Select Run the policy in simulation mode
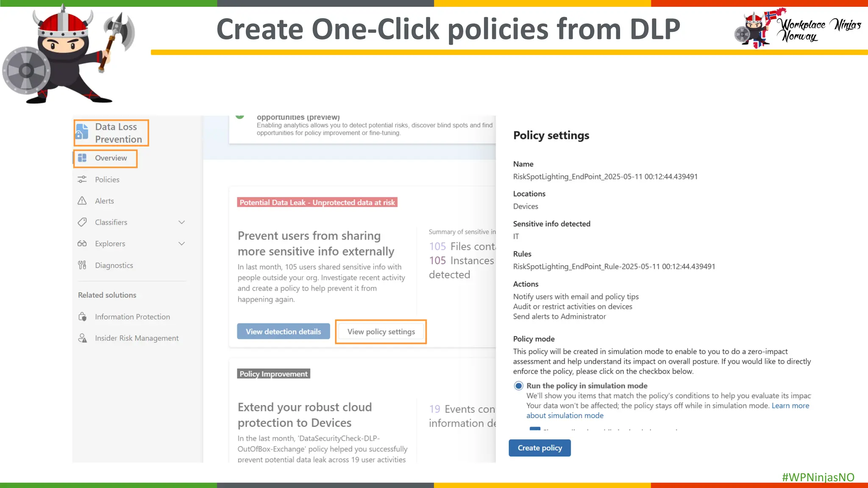This screenshot has height=488, width=868. coord(518,386)
